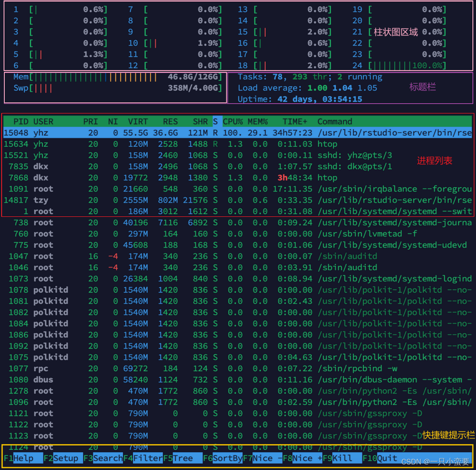Click CPU 15 meter showing 2.0%
Screen dimensions: 476x470
click(x=285, y=32)
